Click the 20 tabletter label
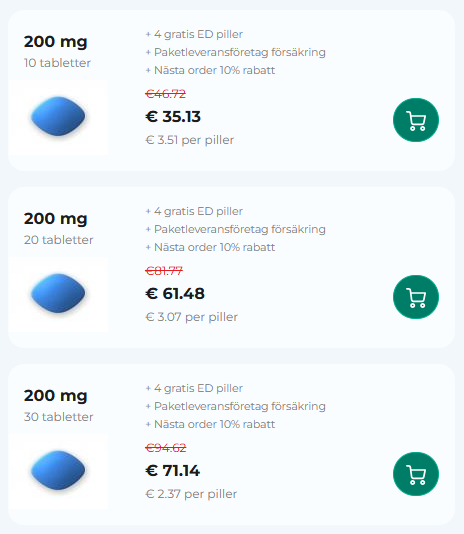The image size is (464, 534). click(58, 240)
